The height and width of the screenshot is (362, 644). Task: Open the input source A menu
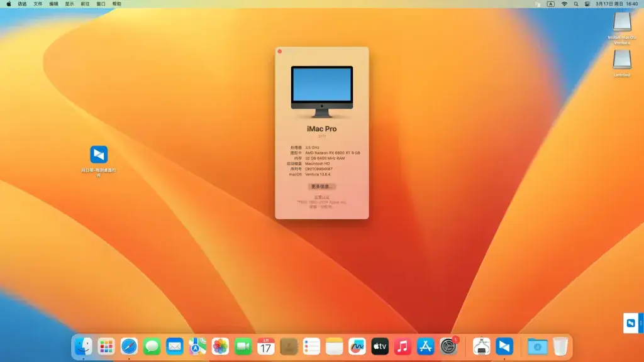551,4
